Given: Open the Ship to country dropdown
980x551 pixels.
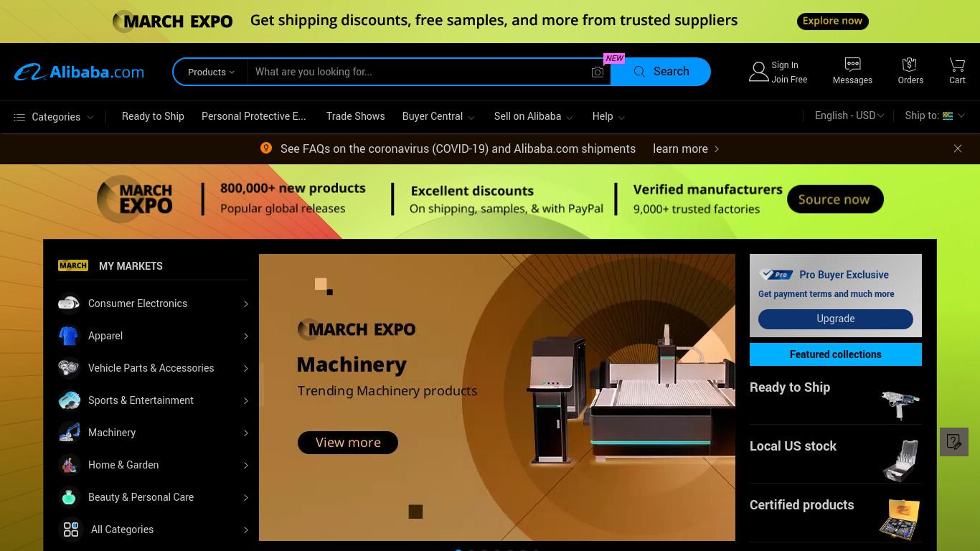Looking at the screenshot, I should (x=935, y=116).
